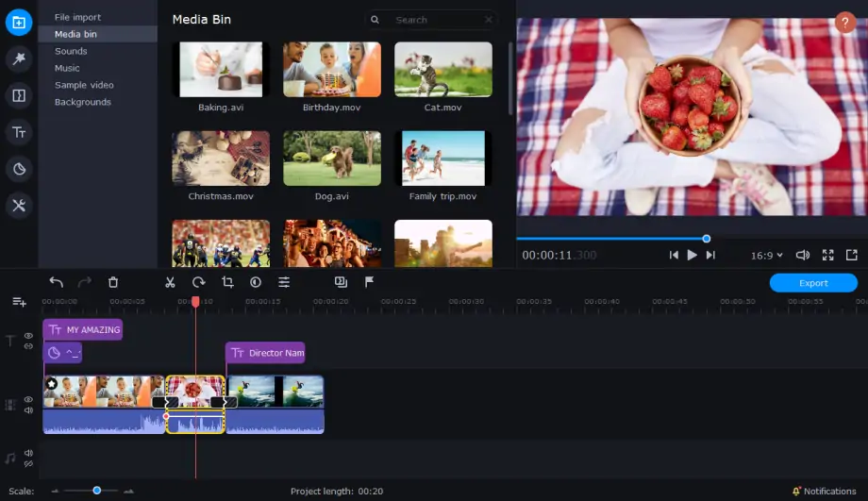Select the Dog.avi thumbnail
Screen dimensions: 868x501
tap(332, 159)
